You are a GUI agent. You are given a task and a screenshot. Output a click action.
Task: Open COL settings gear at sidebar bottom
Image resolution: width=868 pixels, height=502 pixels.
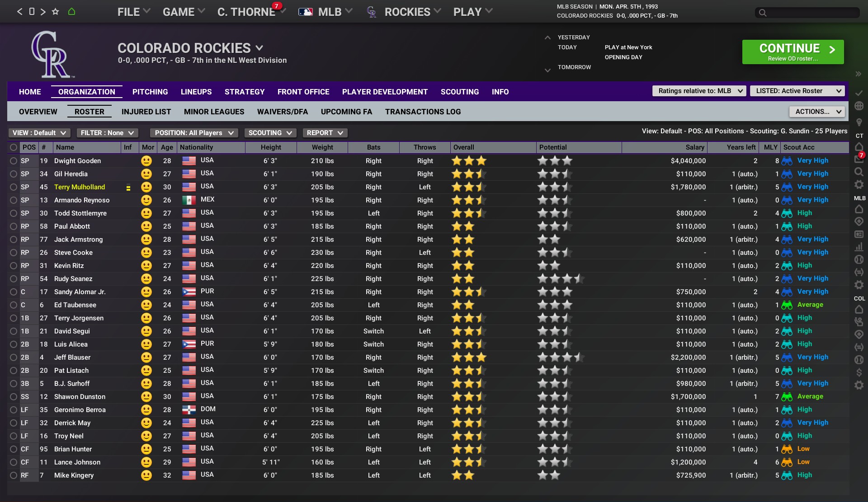tap(859, 385)
